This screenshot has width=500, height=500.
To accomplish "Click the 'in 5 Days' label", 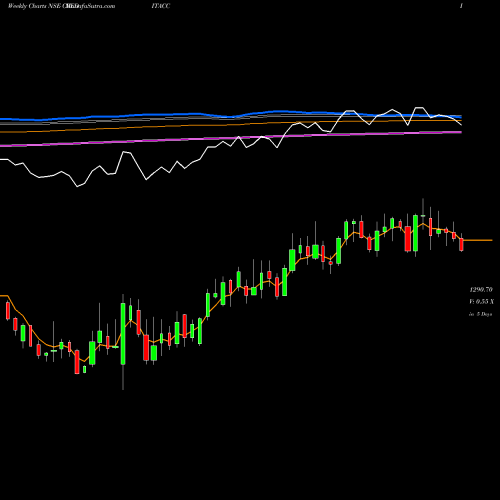I will click(480, 314).
